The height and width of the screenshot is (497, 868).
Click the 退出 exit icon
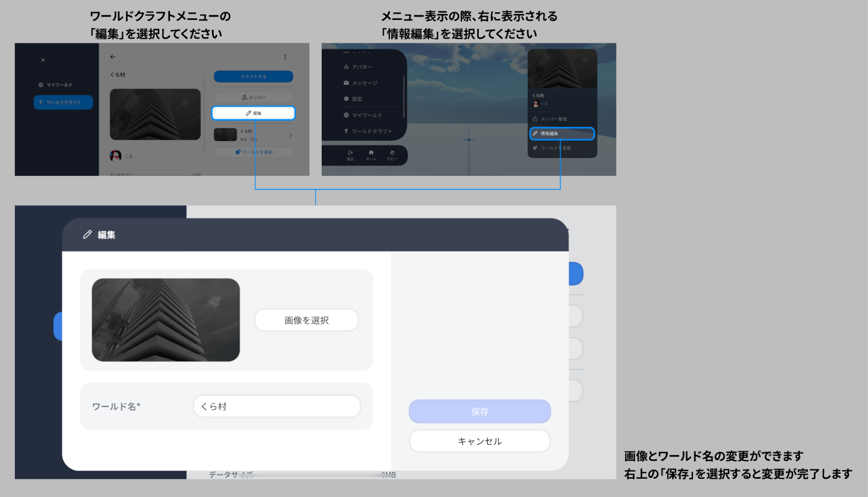point(350,155)
